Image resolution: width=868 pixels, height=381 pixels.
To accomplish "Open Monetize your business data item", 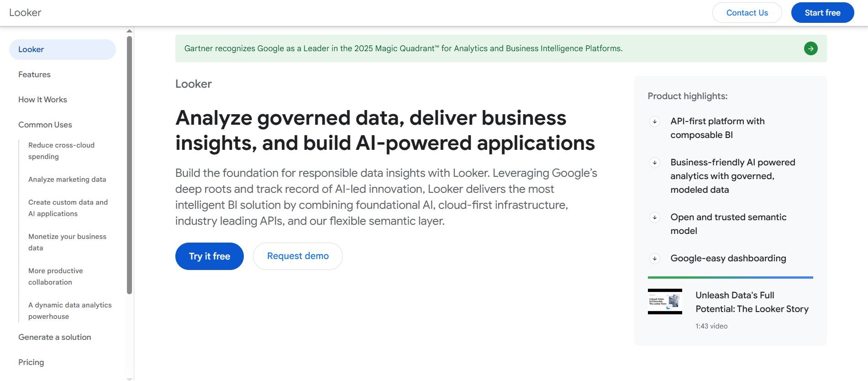I will (x=67, y=242).
